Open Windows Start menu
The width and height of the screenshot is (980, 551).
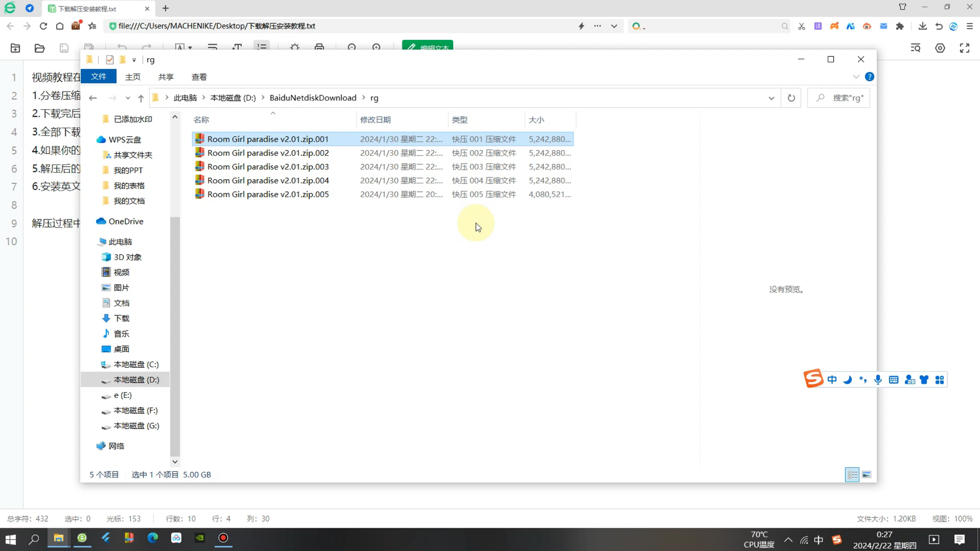[10, 539]
